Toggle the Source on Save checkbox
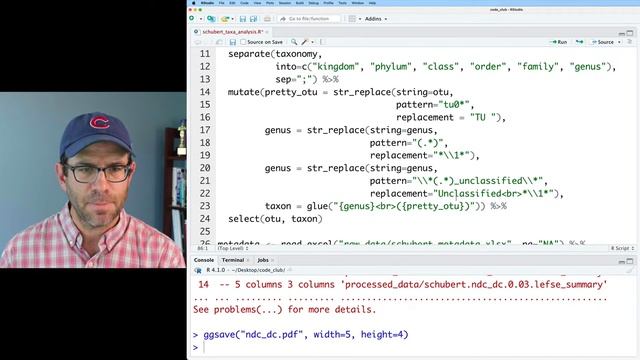Image resolution: width=640 pixels, height=360 pixels. 243,42
